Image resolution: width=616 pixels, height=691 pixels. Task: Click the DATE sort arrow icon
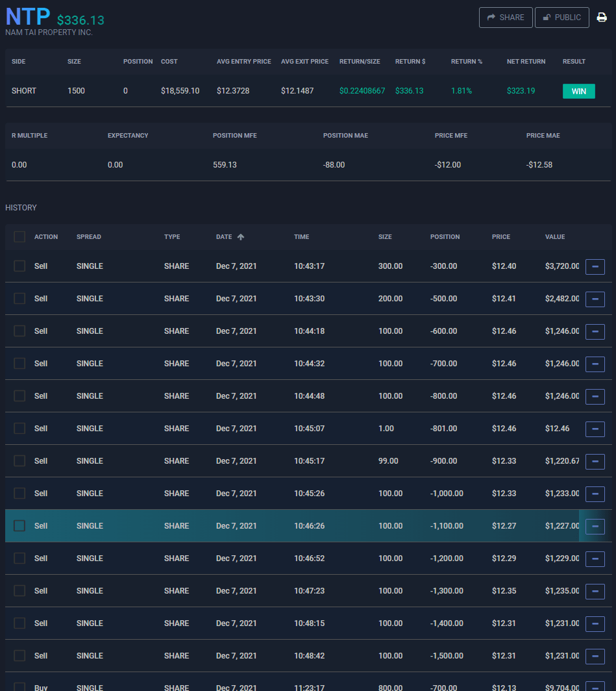[x=240, y=236]
